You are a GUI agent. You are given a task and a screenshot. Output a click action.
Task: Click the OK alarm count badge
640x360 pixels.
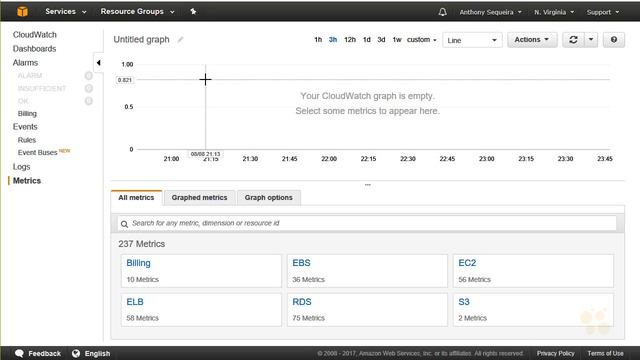89,101
